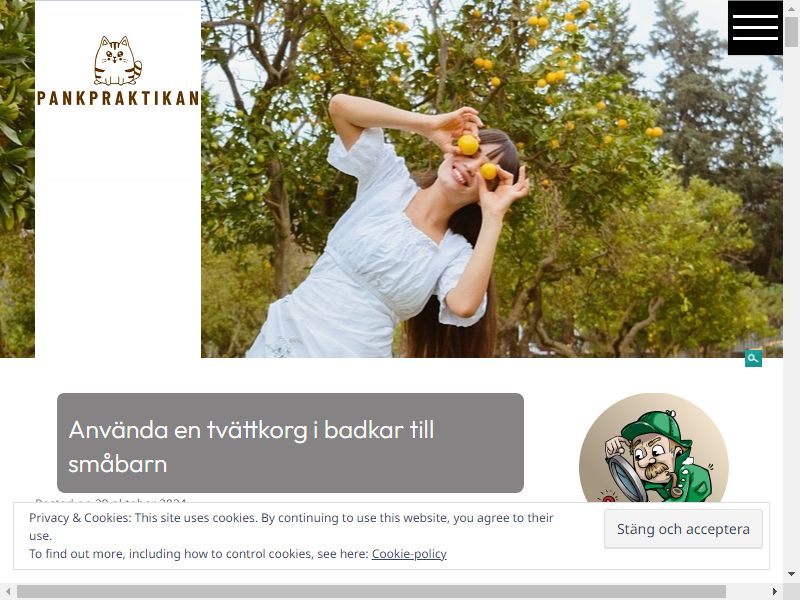Click the hero photo of woman holding lemons

pos(492,179)
